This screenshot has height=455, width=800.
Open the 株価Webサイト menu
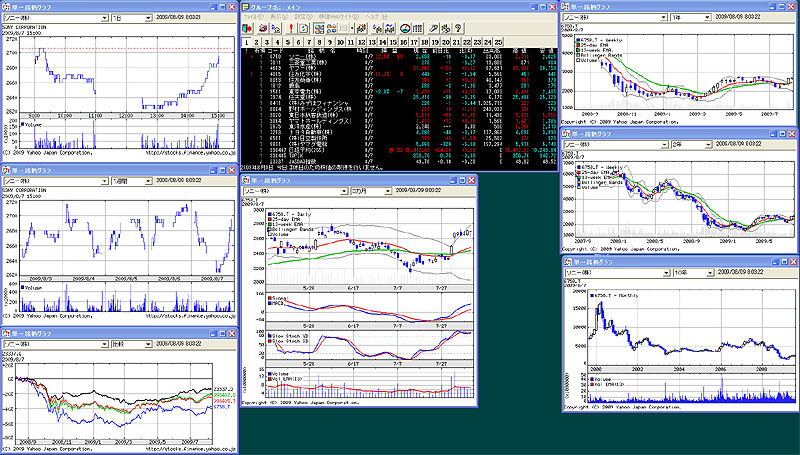[338, 17]
